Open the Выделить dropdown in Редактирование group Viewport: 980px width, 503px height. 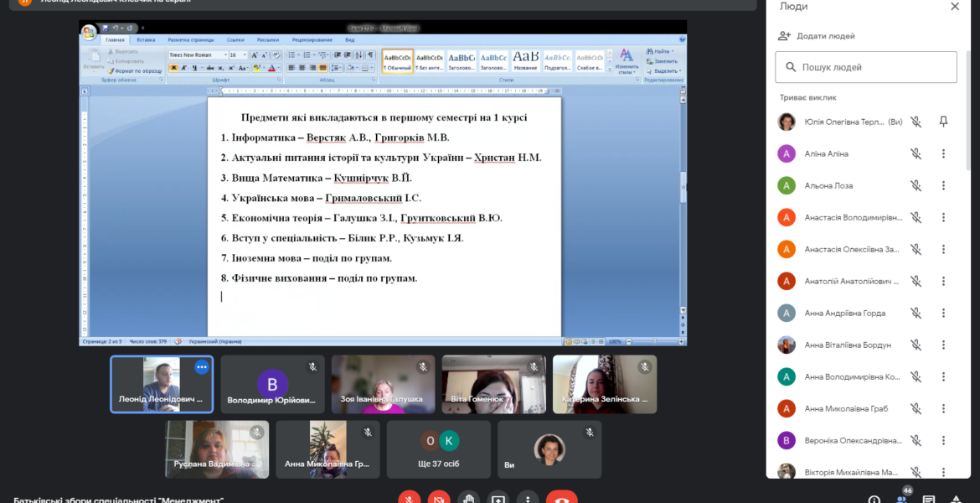click(664, 70)
